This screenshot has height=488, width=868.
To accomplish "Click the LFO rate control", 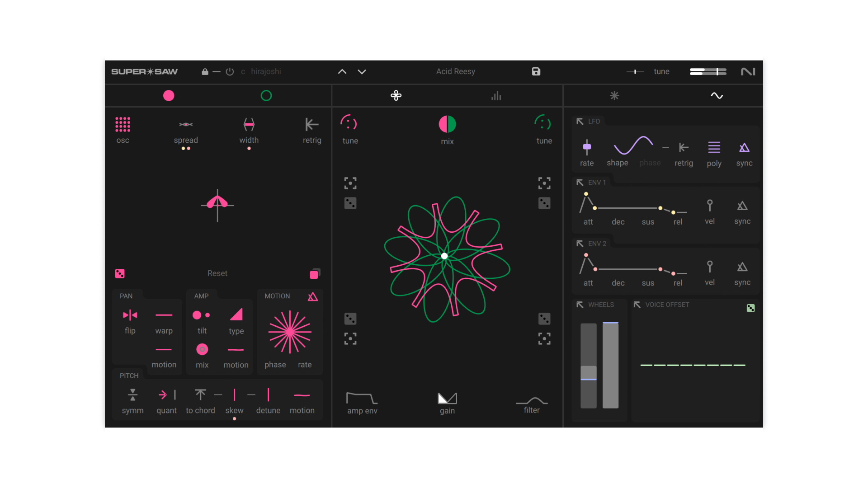I will 587,147.
